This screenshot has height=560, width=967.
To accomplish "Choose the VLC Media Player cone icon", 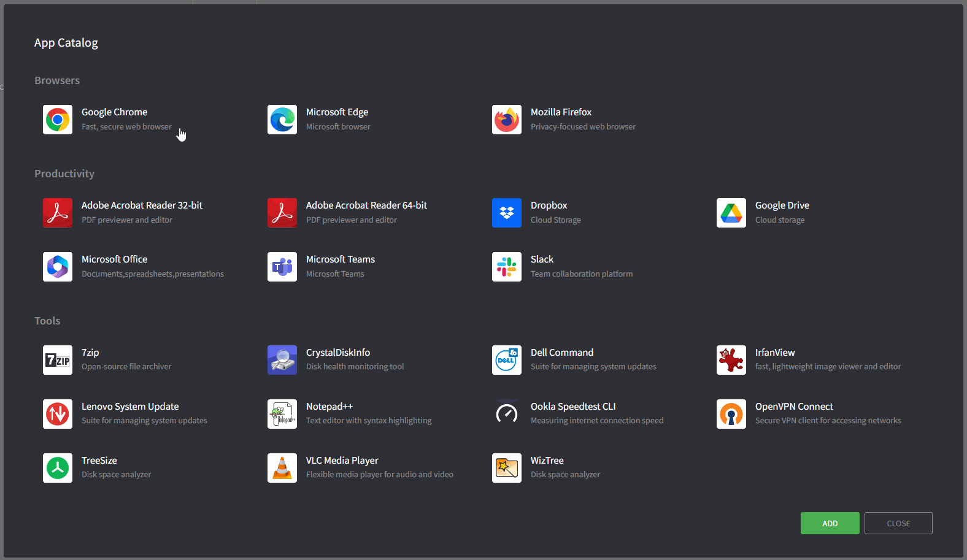I will pos(282,468).
